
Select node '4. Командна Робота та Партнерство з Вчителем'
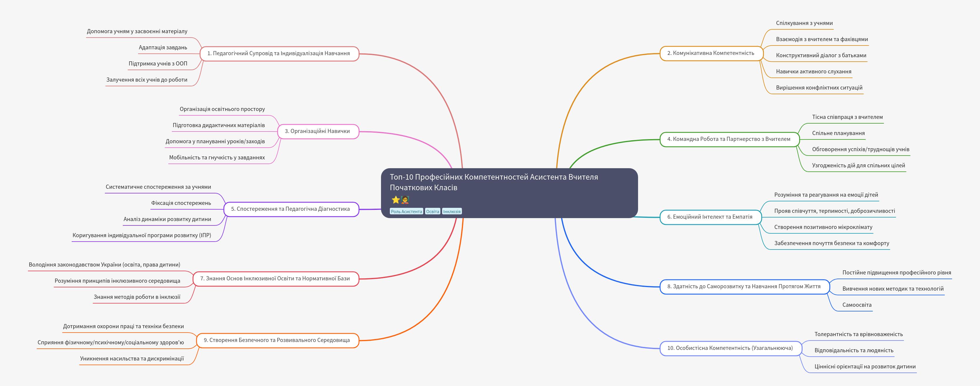(x=729, y=139)
